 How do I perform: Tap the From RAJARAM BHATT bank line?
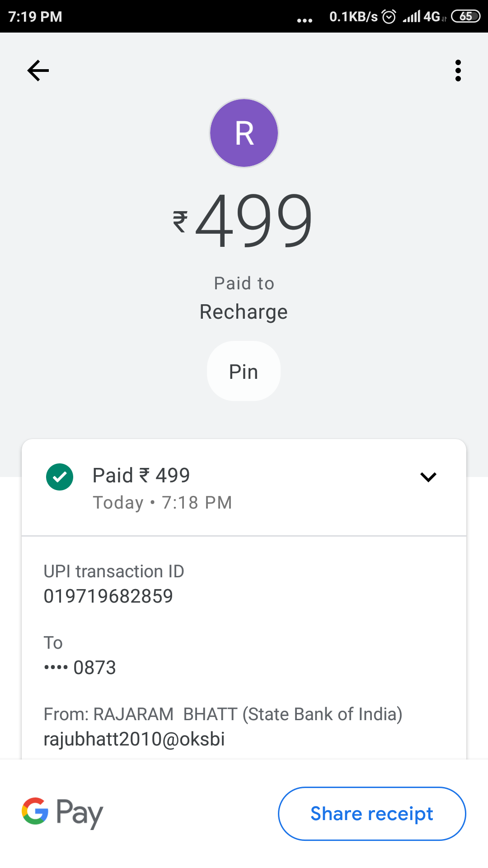pyautogui.click(x=223, y=714)
